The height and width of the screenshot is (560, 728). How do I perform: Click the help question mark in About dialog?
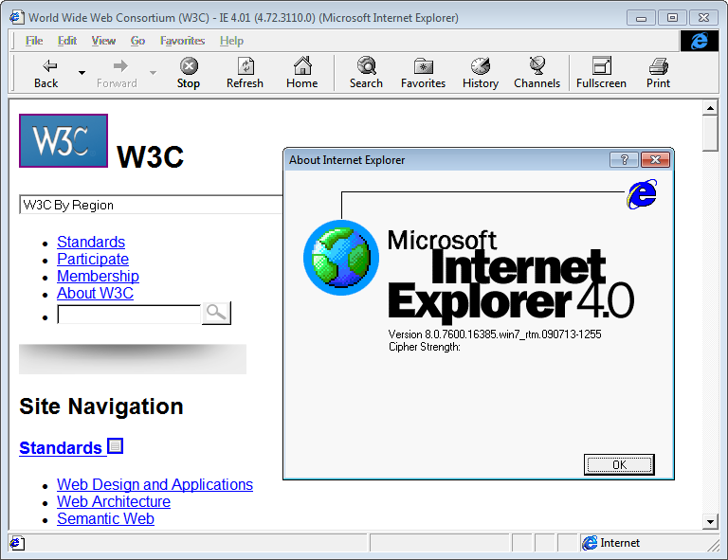(625, 160)
